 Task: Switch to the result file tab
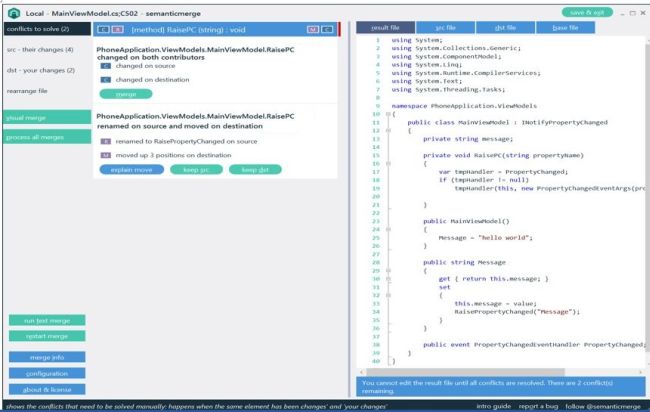tap(386, 28)
